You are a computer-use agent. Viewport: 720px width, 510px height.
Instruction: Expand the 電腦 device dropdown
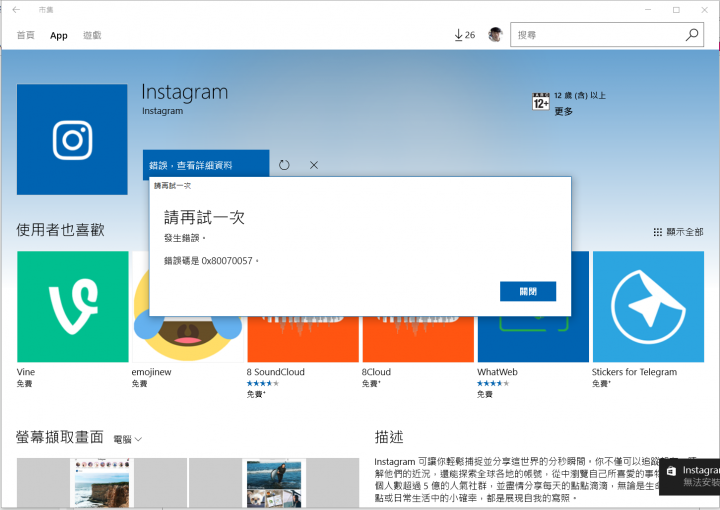(x=128, y=439)
